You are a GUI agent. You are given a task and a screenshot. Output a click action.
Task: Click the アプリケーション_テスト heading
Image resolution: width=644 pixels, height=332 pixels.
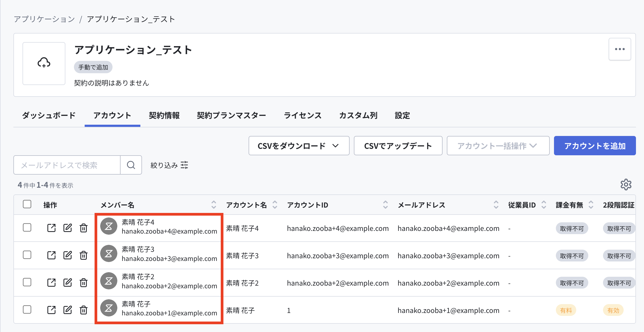pos(133,50)
